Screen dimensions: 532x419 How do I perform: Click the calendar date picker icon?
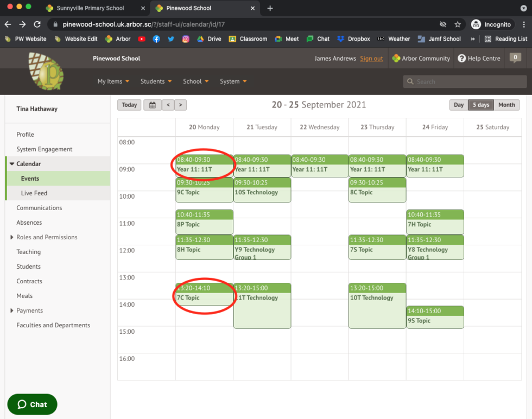tap(153, 105)
